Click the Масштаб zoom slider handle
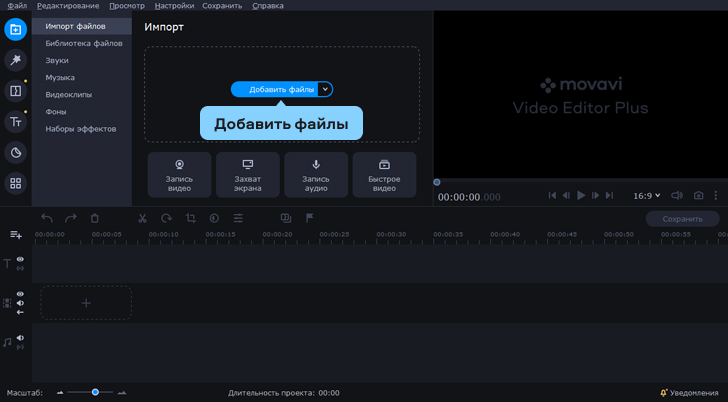The width and height of the screenshot is (728, 402). 95,392
